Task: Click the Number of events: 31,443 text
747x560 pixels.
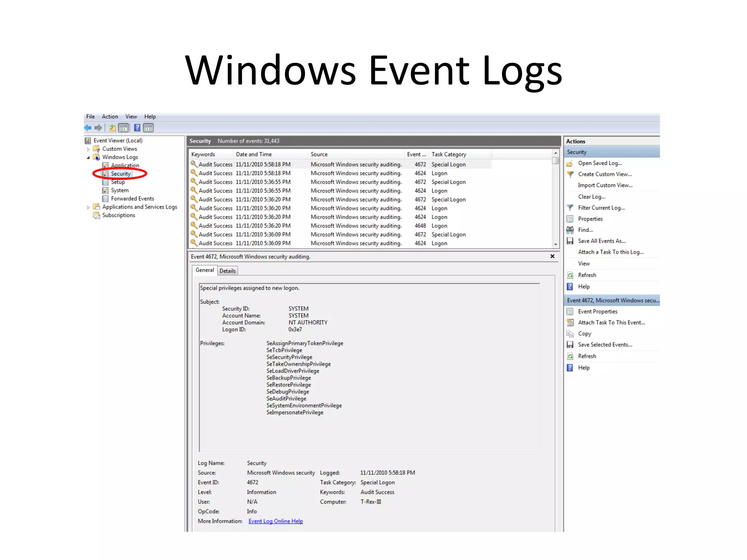Action: click(248, 141)
